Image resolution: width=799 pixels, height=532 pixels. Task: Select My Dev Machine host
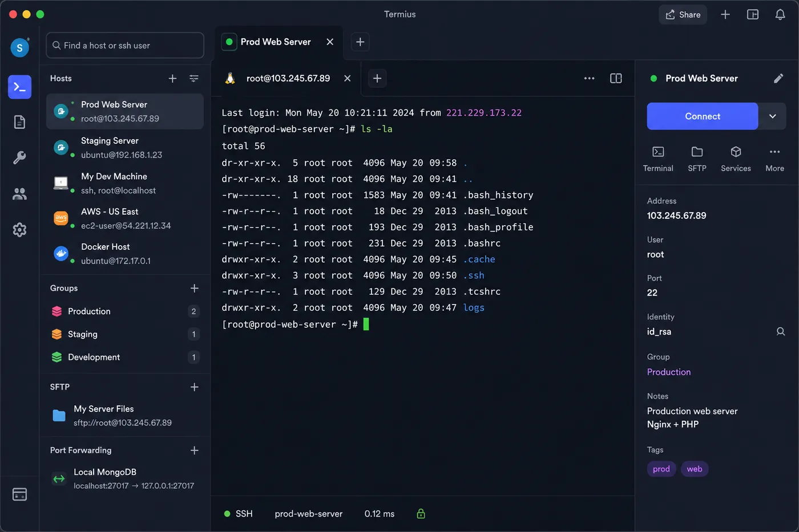point(125,184)
